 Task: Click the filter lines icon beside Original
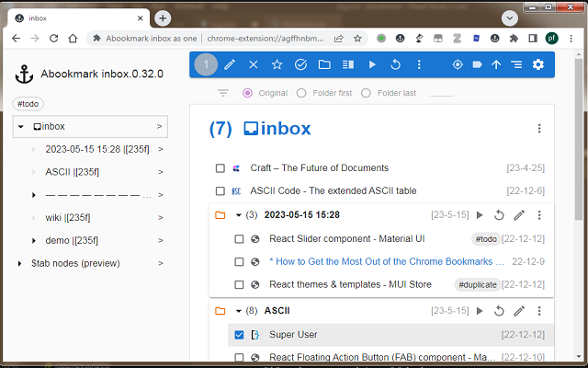click(x=223, y=93)
